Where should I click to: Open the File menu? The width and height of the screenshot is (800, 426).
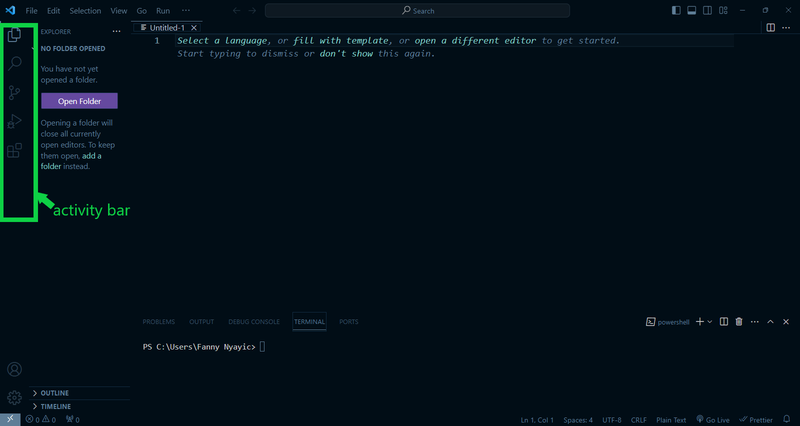click(32, 11)
